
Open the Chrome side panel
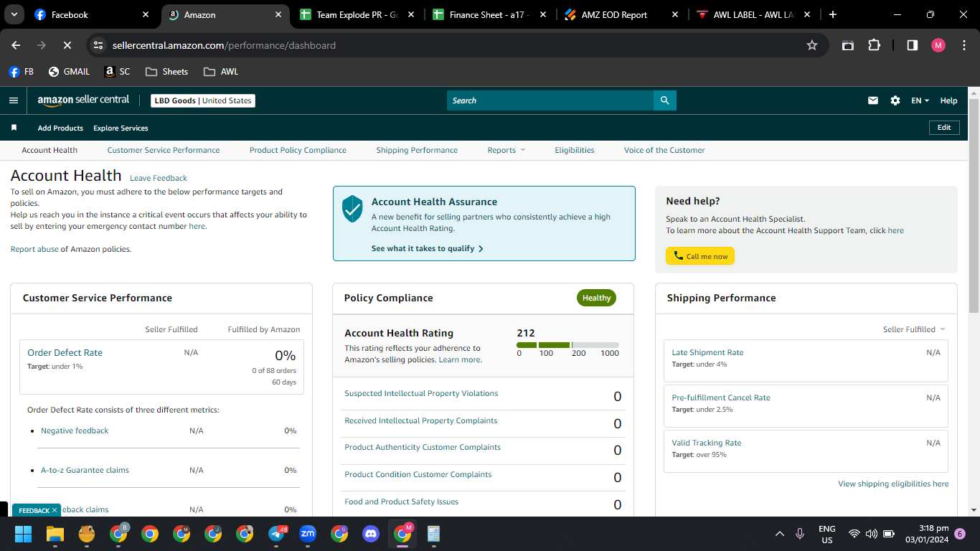(x=913, y=45)
